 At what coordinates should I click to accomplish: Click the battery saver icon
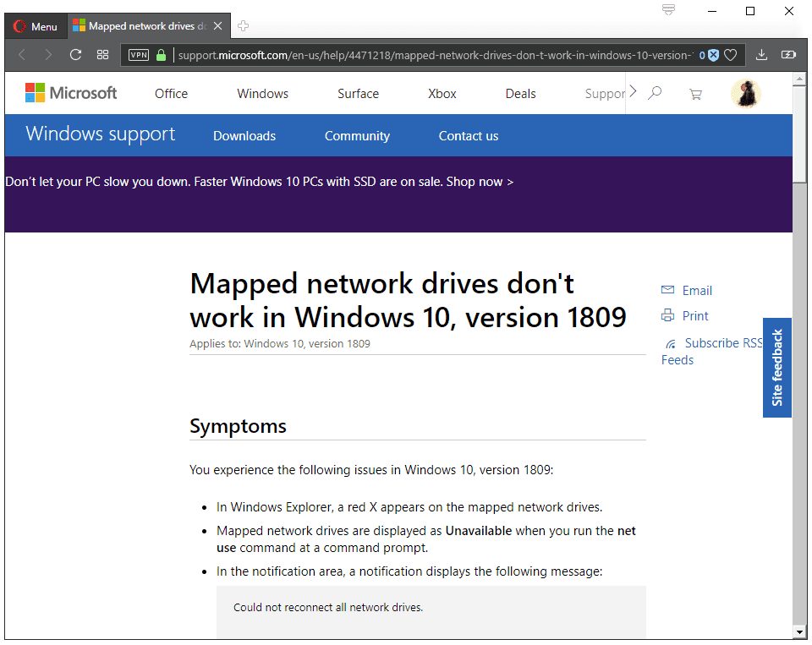788,55
